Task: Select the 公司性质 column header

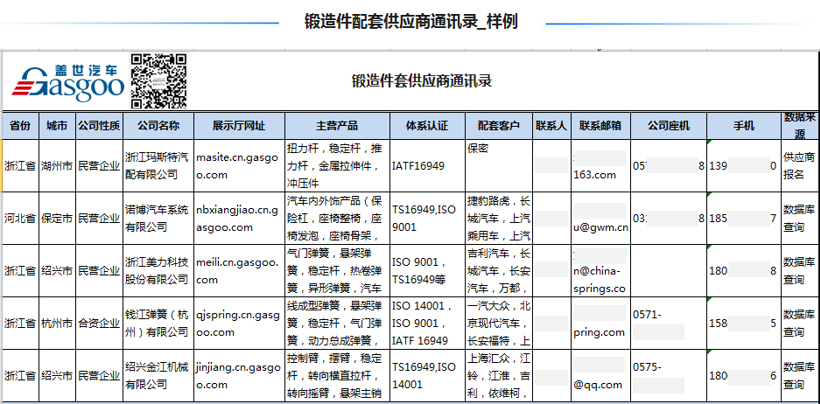Action: [x=99, y=126]
